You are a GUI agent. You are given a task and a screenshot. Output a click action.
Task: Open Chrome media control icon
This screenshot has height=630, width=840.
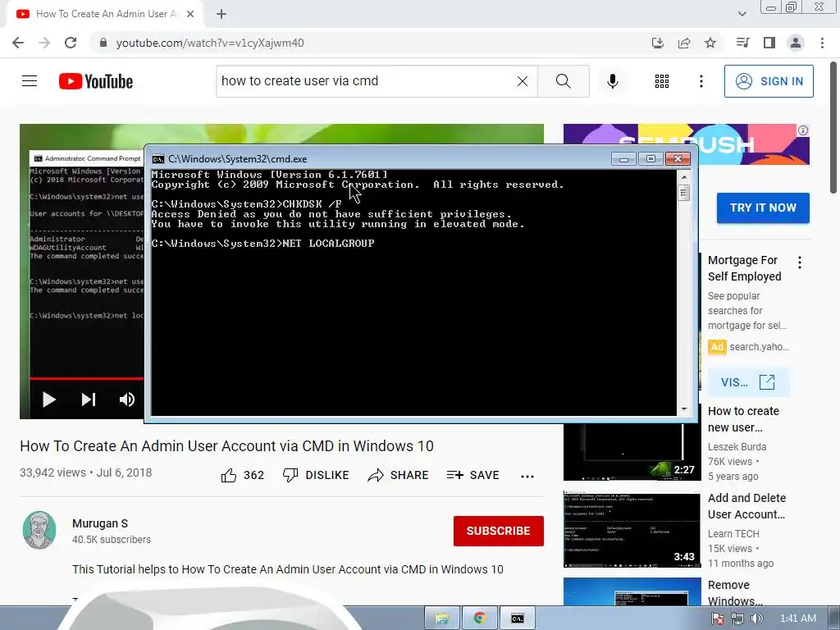pyautogui.click(x=743, y=43)
